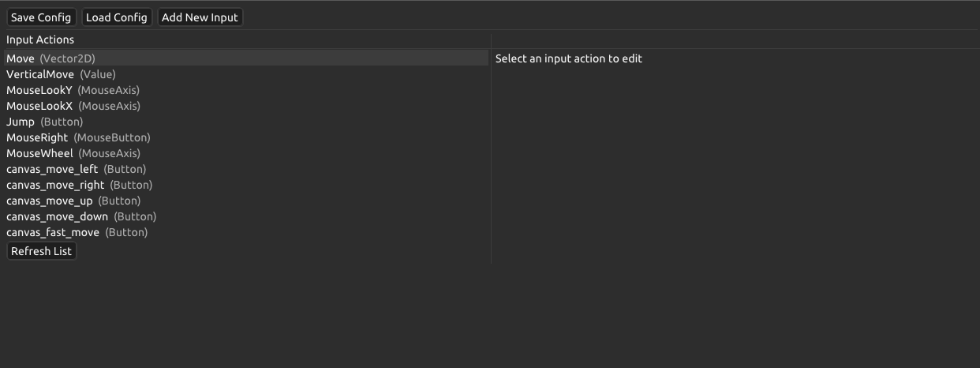This screenshot has width=980, height=368.
Task: Choose the MouseLookY input action
Action: pos(73,90)
